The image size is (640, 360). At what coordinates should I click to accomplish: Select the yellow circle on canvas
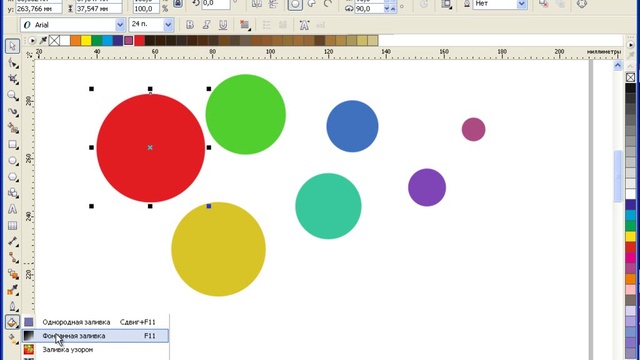click(x=218, y=249)
